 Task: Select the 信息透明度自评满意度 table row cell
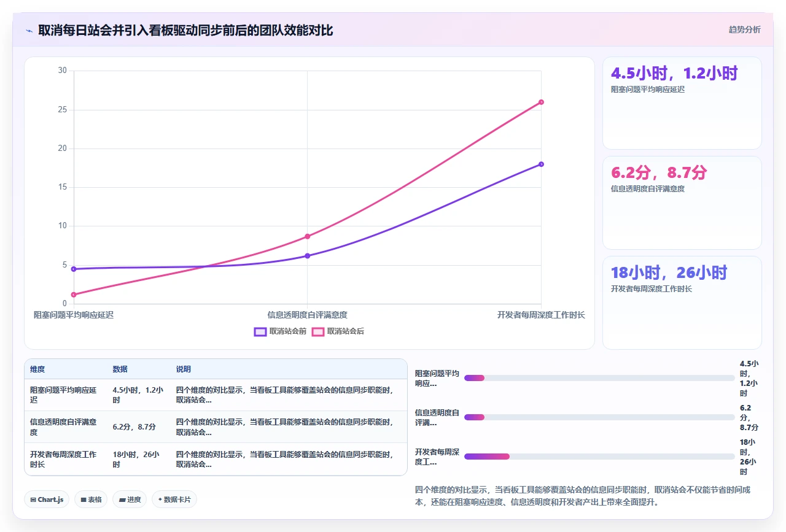click(x=66, y=426)
